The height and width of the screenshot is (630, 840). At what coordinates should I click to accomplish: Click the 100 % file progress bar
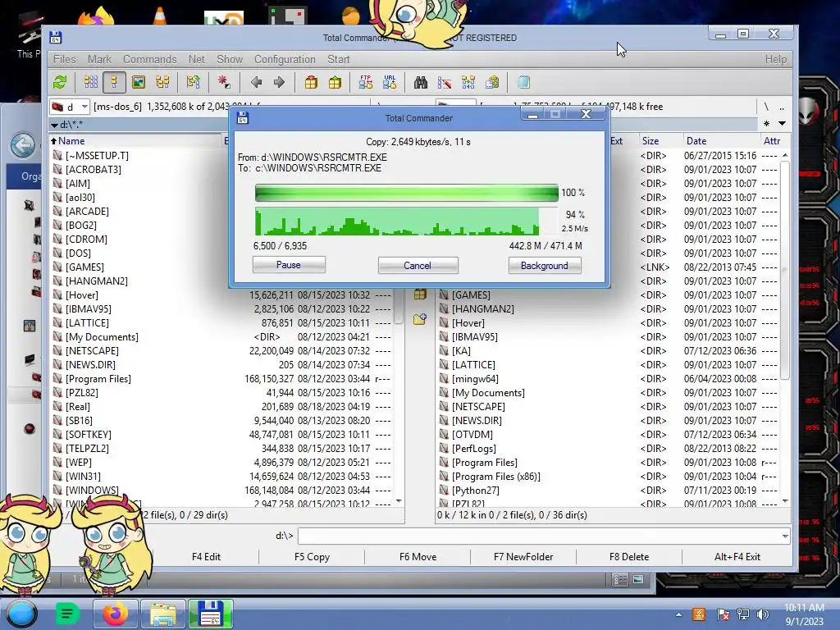pos(407,193)
